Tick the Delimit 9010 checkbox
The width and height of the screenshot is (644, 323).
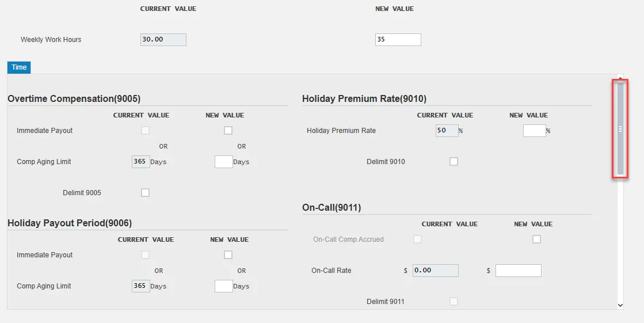pos(454,162)
